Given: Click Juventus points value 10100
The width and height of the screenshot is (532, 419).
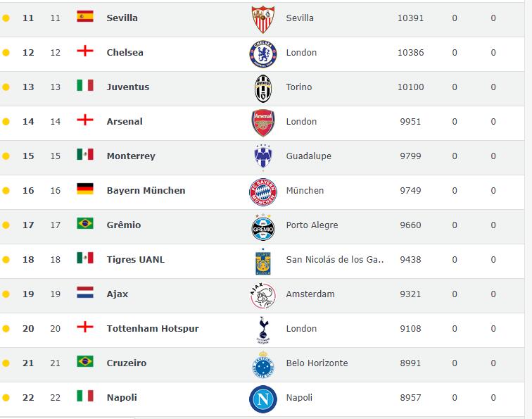Looking at the screenshot, I should point(410,87).
